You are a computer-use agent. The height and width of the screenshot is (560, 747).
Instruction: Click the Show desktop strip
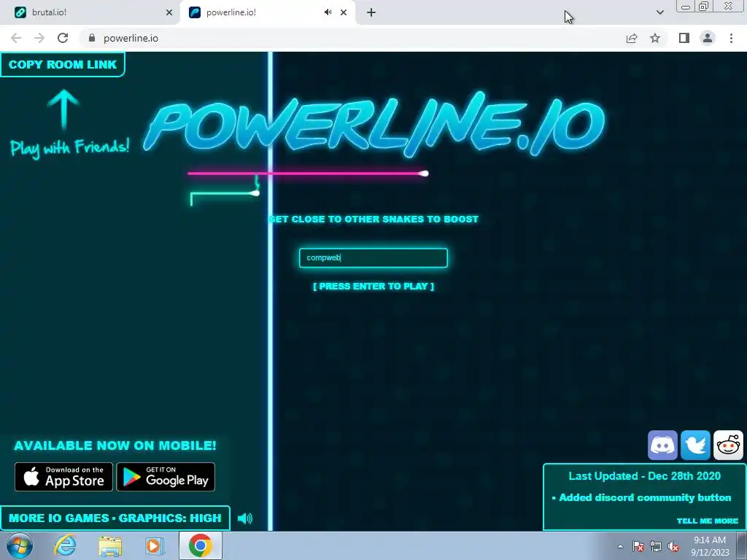pos(742,546)
